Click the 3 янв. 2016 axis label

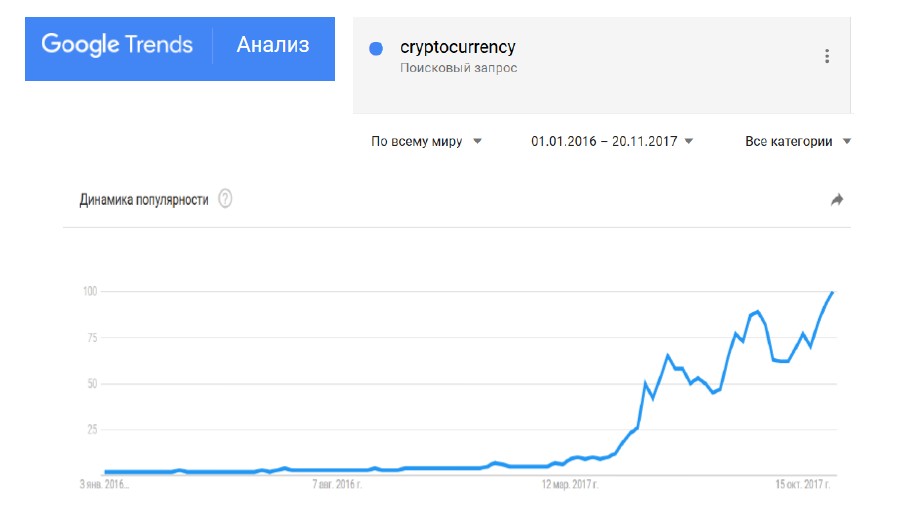point(104,485)
